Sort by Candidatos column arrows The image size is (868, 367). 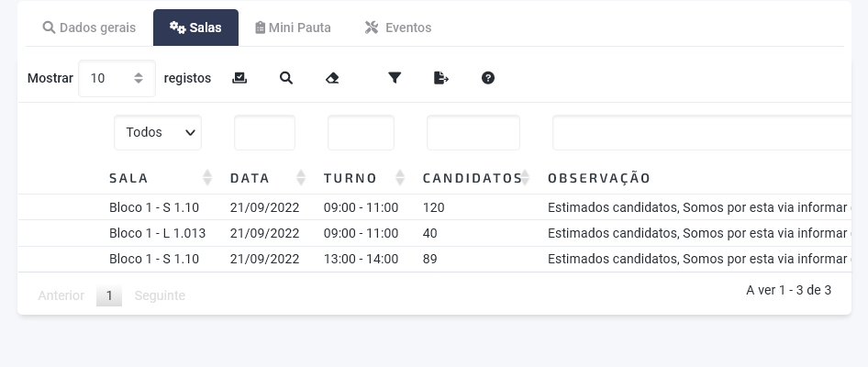point(525,178)
